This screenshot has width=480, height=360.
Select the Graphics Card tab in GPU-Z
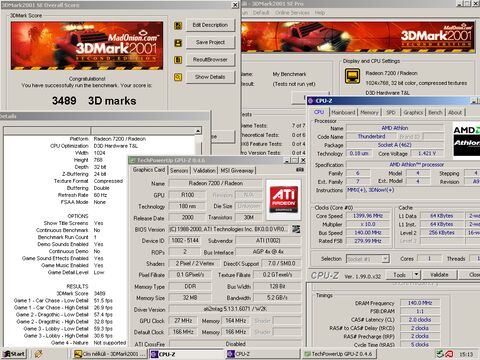click(x=149, y=170)
